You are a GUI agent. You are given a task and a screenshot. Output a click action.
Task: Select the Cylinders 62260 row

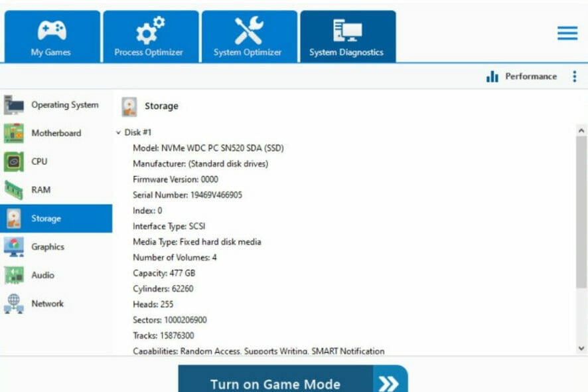163,289
